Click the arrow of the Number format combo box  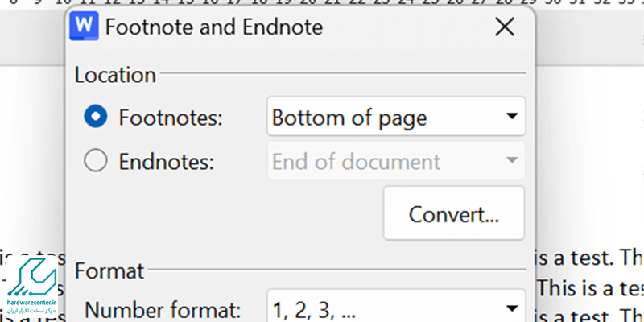[511, 308]
